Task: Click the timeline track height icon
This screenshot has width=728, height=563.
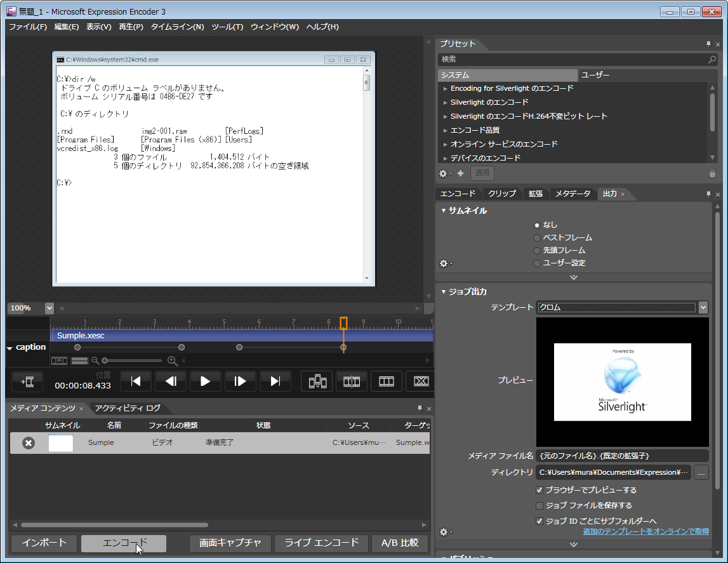Action: click(79, 361)
